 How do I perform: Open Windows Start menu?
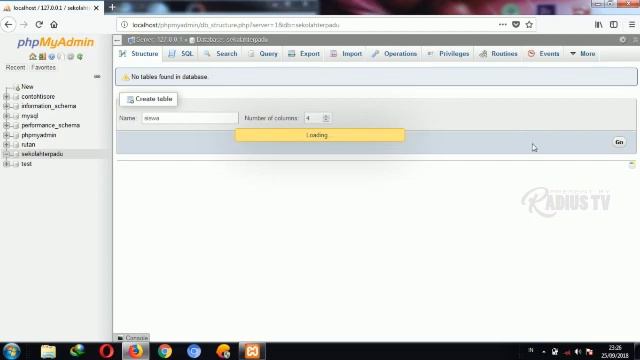pos(11,351)
